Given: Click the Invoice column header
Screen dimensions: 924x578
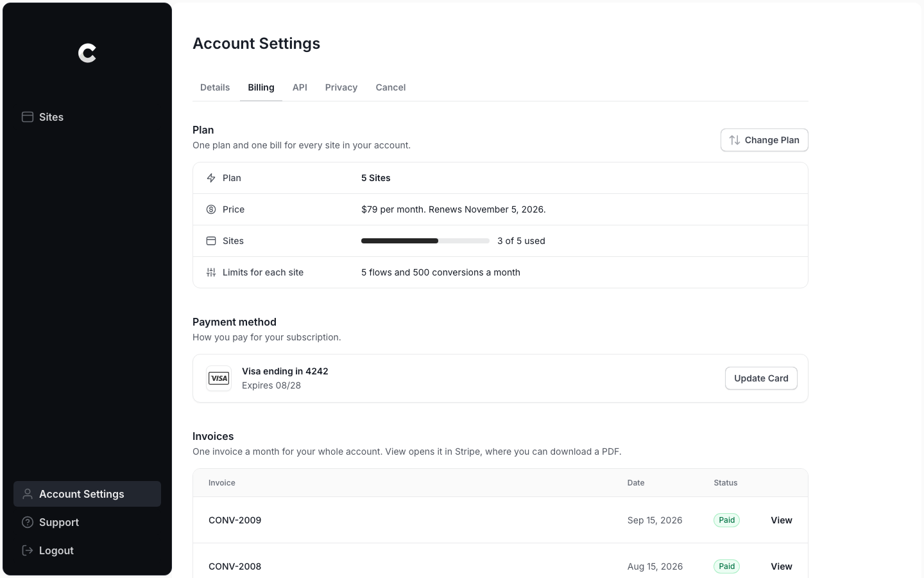Looking at the screenshot, I should click(222, 483).
